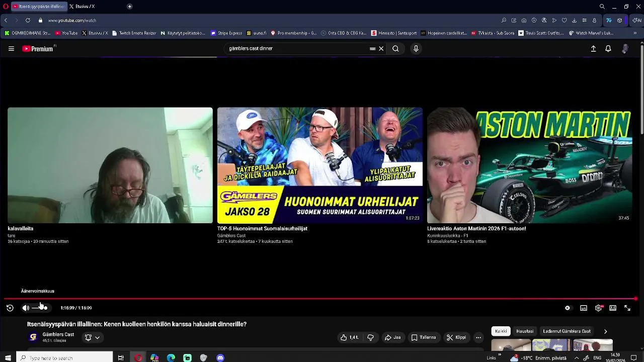This screenshot has height=362, width=644.
Task: Reload the page with the refresh icon
Action: [x=28, y=20]
